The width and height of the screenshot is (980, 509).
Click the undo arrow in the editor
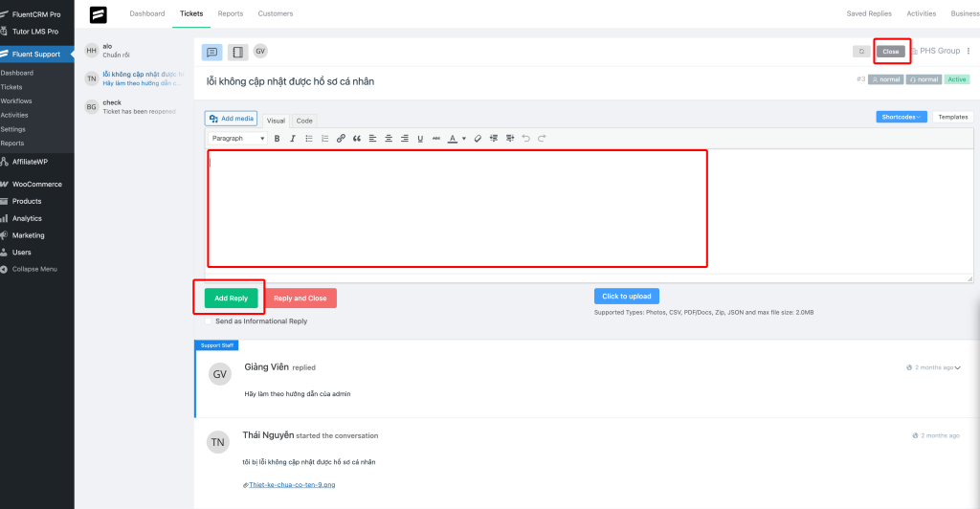point(525,139)
